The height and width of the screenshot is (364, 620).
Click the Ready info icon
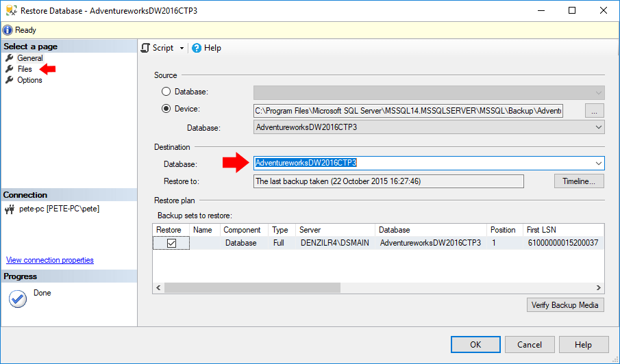coord(8,30)
